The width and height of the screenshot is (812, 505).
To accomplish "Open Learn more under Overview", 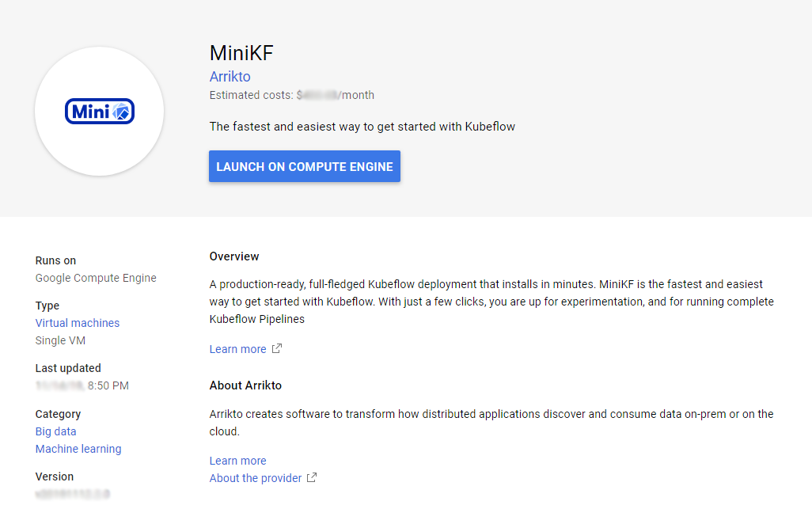I will coord(237,349).
